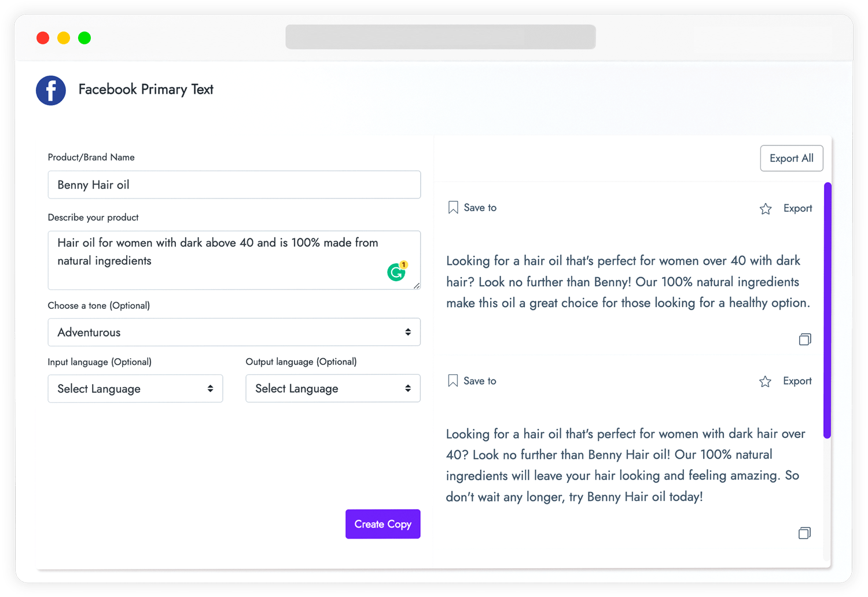Screen dimensions: 868x597
Task: Click the Facebook logo icon
Action: click(51, 90)
